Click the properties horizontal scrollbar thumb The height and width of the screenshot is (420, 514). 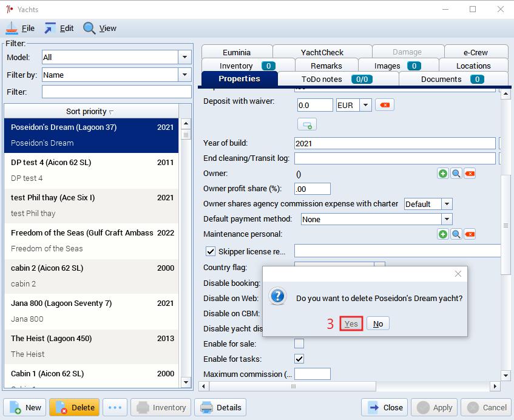[x=293, y=386]
